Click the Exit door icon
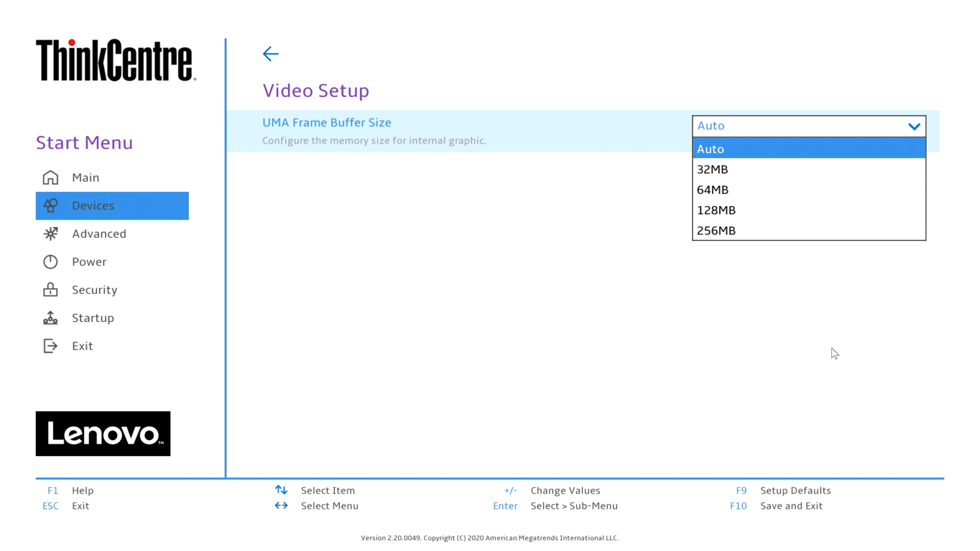The width and height of the screenshot is (980, 551). [x=50, y=346]
